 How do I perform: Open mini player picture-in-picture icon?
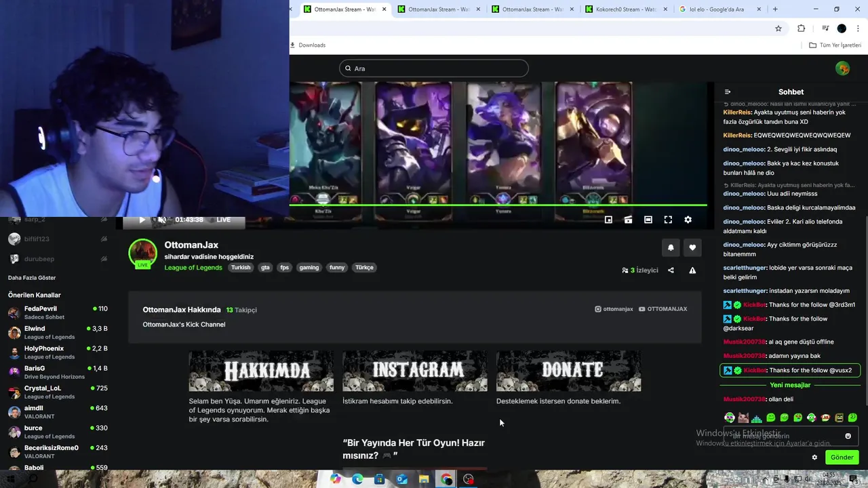pos(608,220)
